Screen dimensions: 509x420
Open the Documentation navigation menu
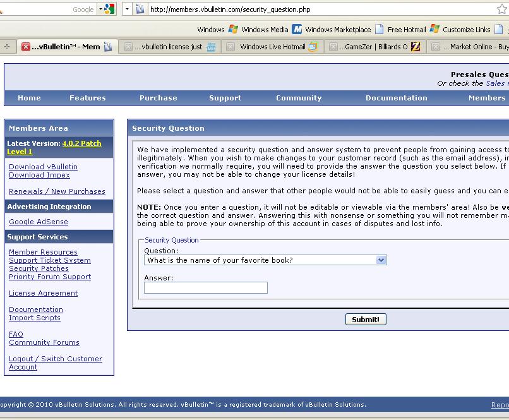click(x=397, y=98)
